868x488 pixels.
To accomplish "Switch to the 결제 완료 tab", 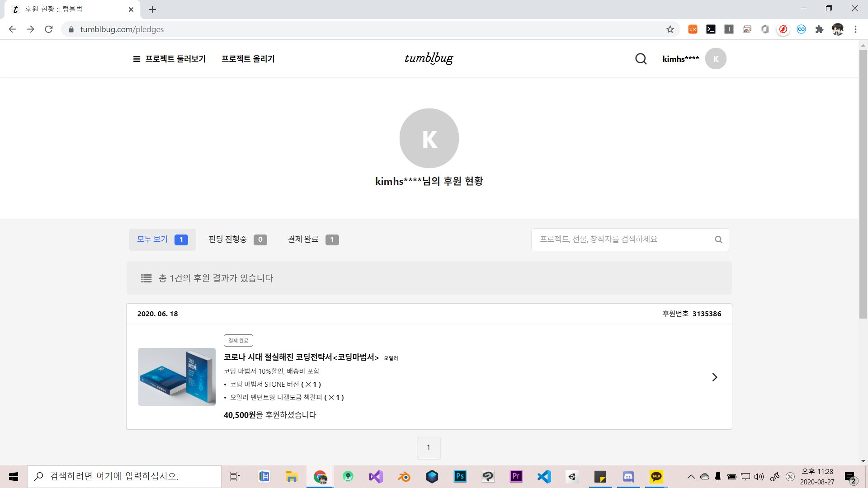I will pos(313,239).
